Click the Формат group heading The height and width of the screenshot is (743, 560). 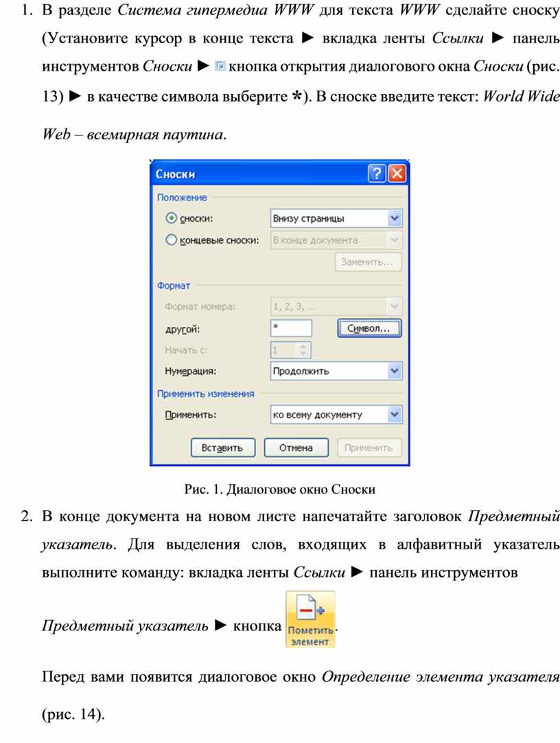[x=174, y=286]
